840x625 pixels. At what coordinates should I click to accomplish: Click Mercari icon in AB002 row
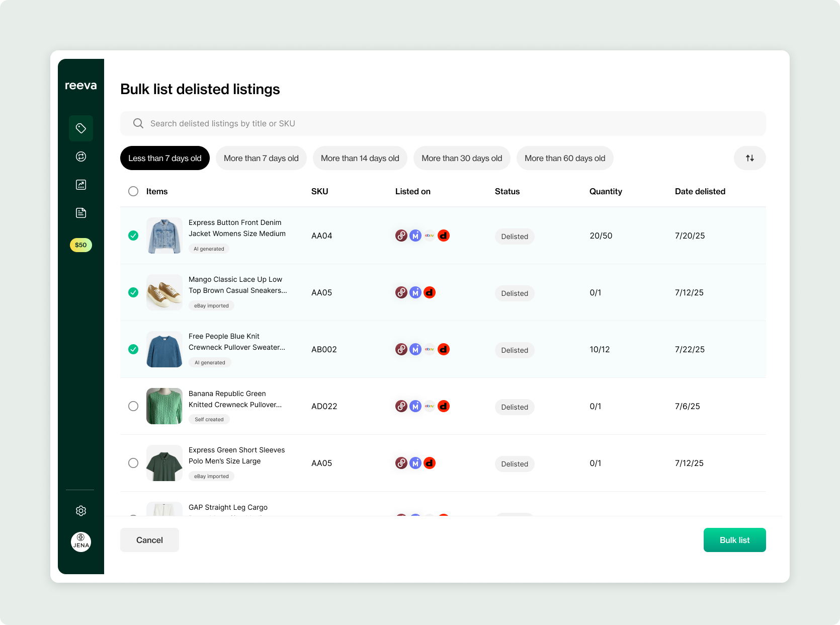[415, 349]
